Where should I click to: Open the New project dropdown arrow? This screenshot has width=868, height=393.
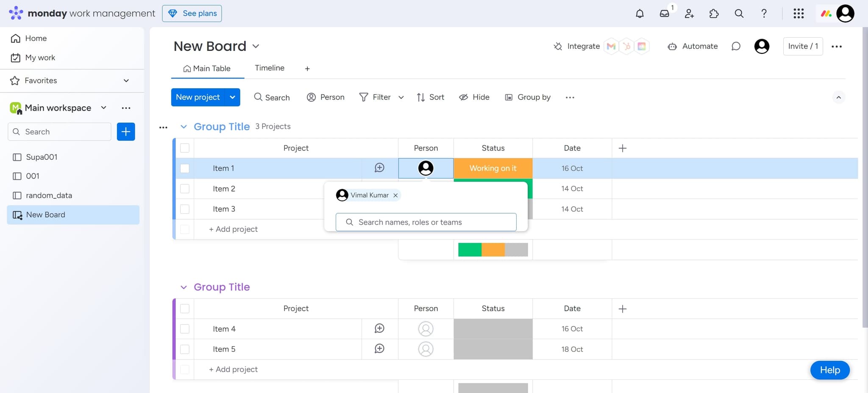pyautogui.click(x=232, y=97)
